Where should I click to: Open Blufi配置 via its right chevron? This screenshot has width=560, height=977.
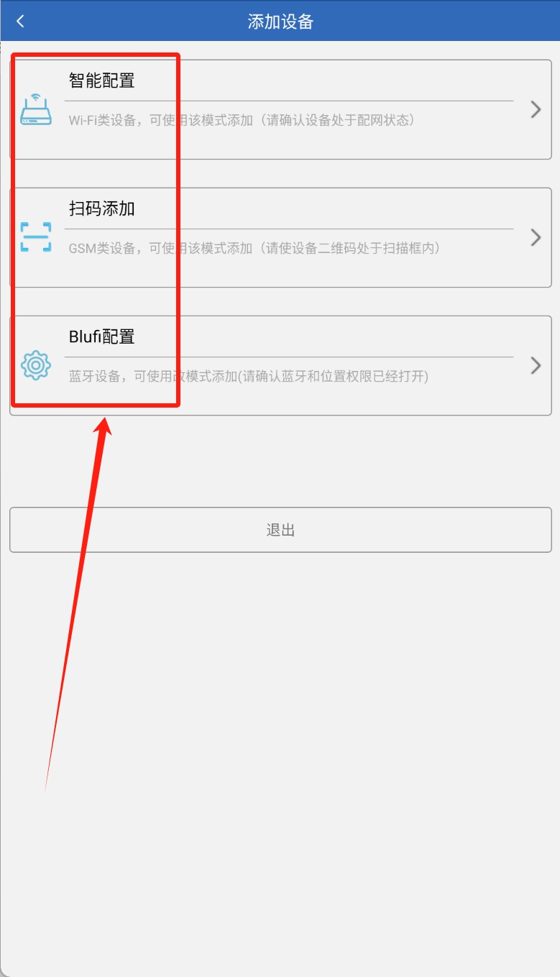pos(536,365)
